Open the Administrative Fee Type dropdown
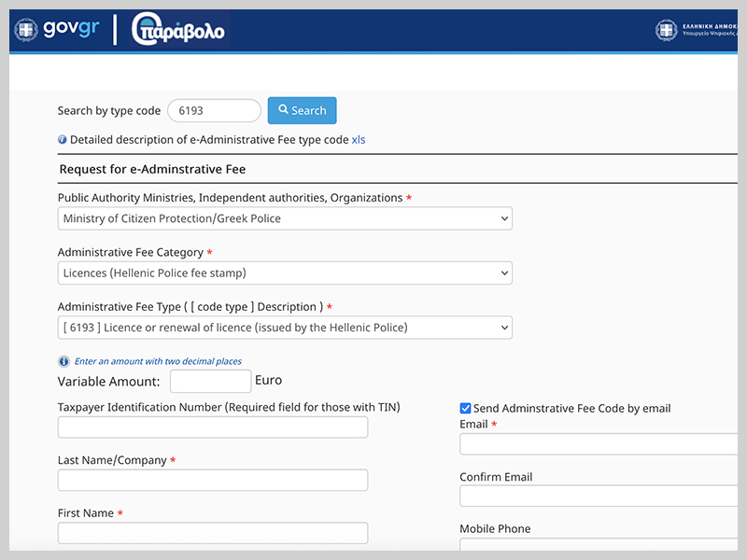747x560 pixels. click(x=285, y=328)
